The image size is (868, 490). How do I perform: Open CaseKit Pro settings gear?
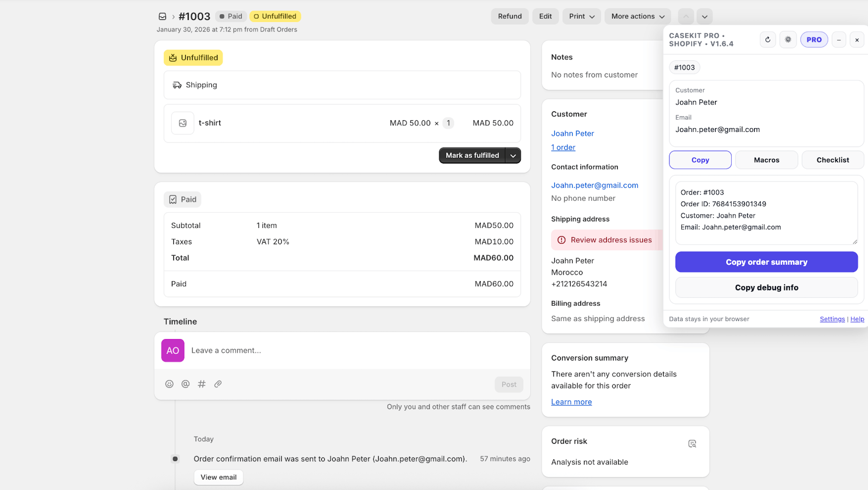coord(788,40)
